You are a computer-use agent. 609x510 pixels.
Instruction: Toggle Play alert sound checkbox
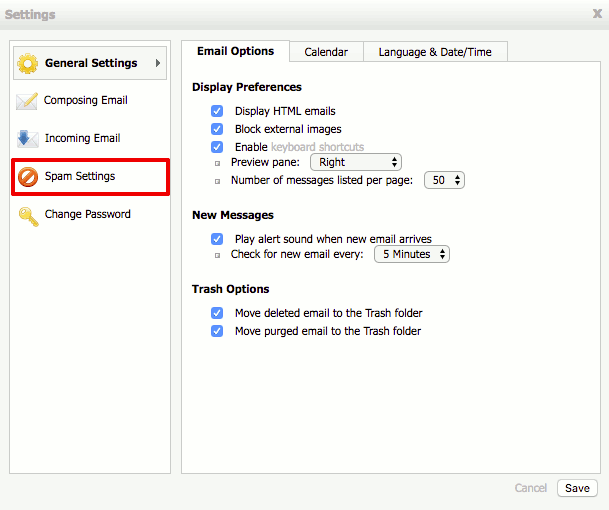click(217, 239)
